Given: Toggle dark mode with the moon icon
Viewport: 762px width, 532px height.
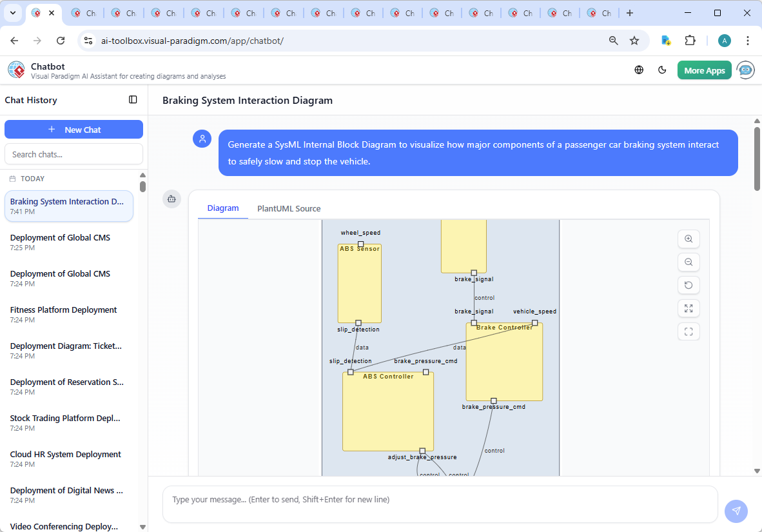Looking at the screenshot, I should (x=662, y=70).
